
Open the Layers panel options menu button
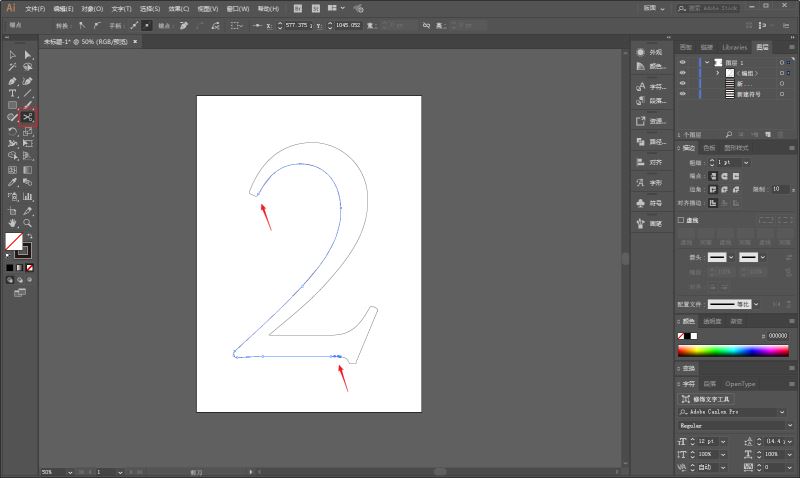pos(792,47)
